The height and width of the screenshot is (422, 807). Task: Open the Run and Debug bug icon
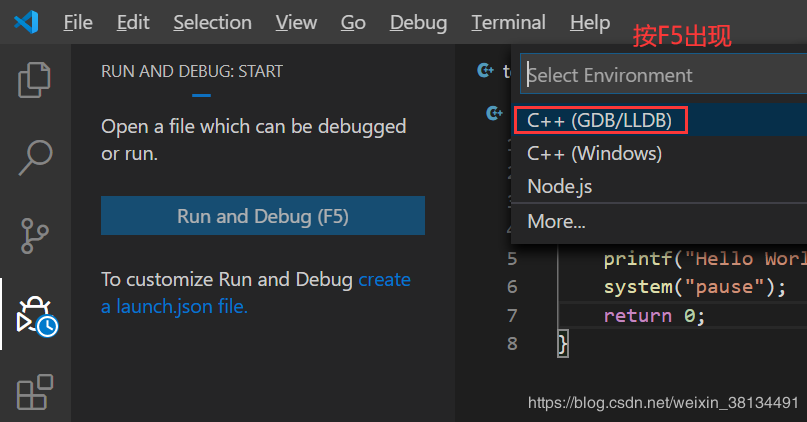coord(35,314)
